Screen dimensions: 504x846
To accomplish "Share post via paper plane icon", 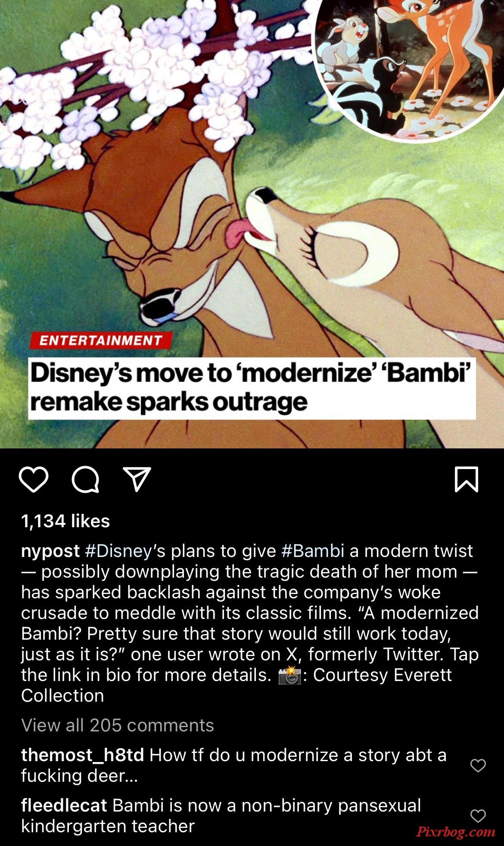I will click(137, 479).
